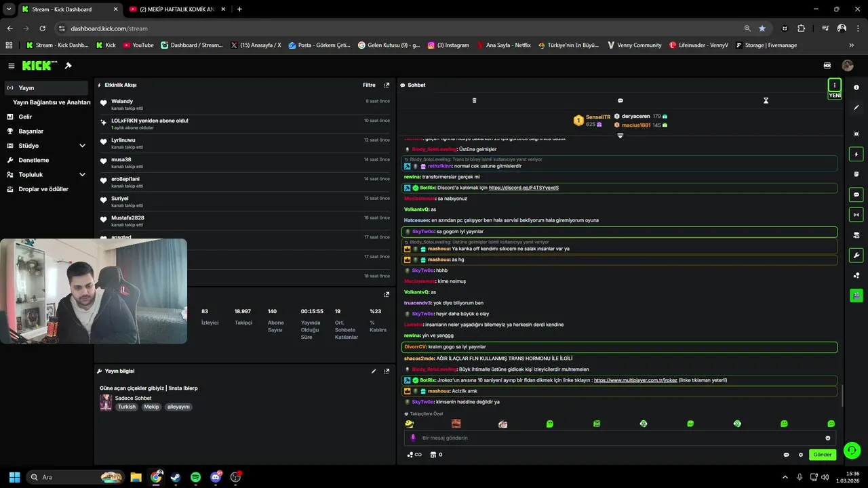Click the pencil icon in right sidebar
Viewport: 868px width, 488px height.
(x=856, y=107)
